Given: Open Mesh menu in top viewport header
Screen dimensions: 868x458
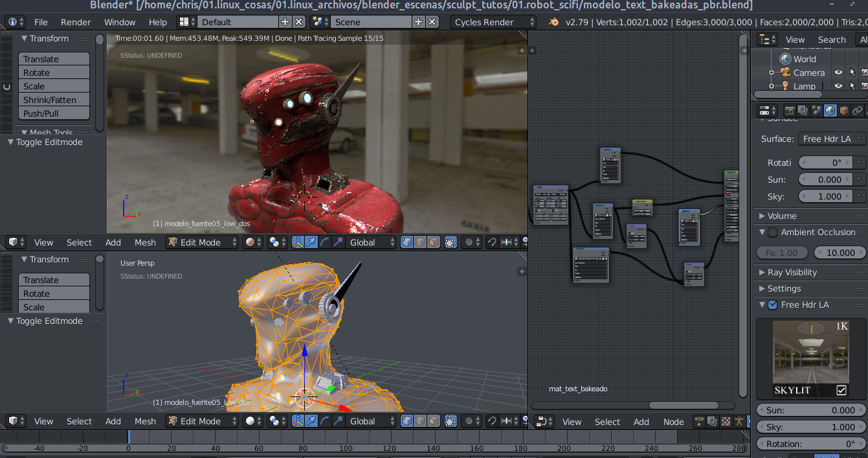Looking at the screenshot, I should click(x=145, y=242).
